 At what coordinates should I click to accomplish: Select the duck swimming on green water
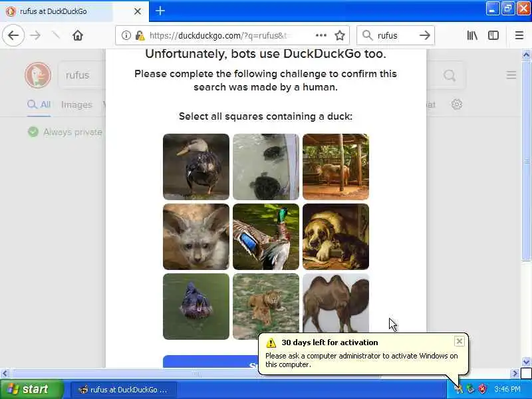pos(196,307)
